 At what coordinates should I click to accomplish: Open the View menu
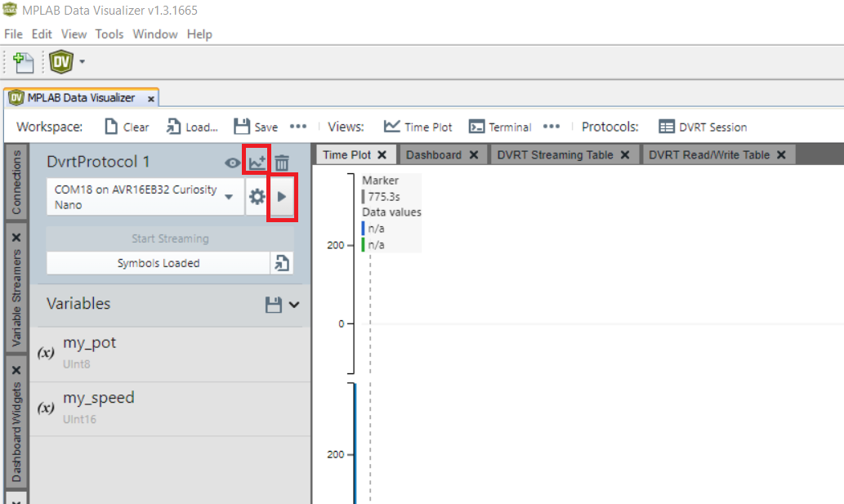click(74, 33)
